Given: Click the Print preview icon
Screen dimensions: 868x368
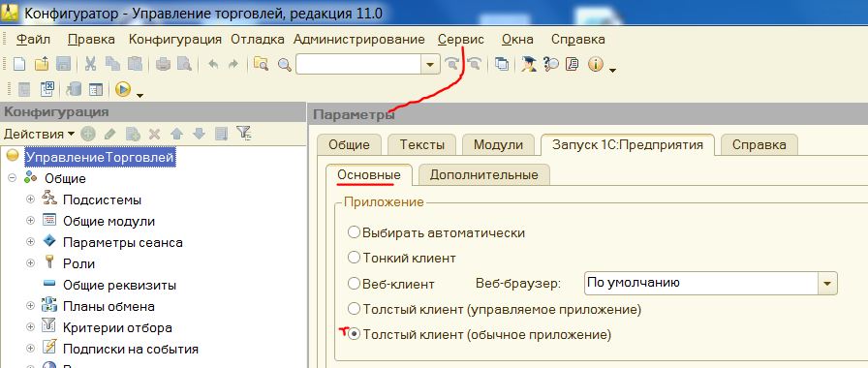Looking at the screenshot, I should coord(184,64).
